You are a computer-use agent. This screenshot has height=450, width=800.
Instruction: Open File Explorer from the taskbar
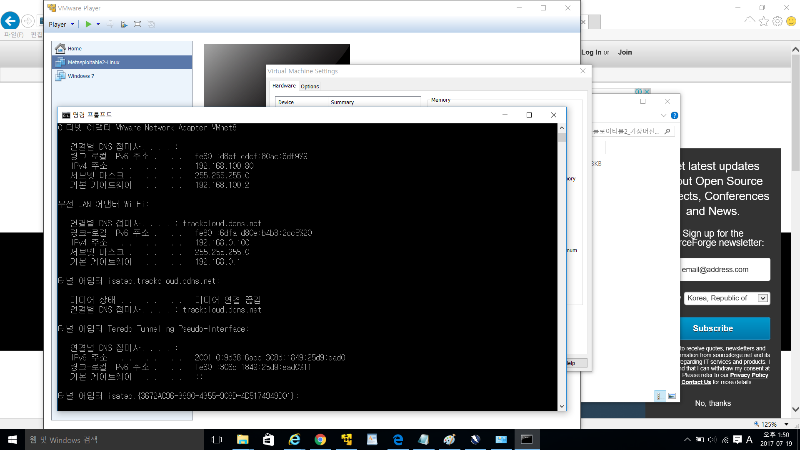click(x=242, y=439)
